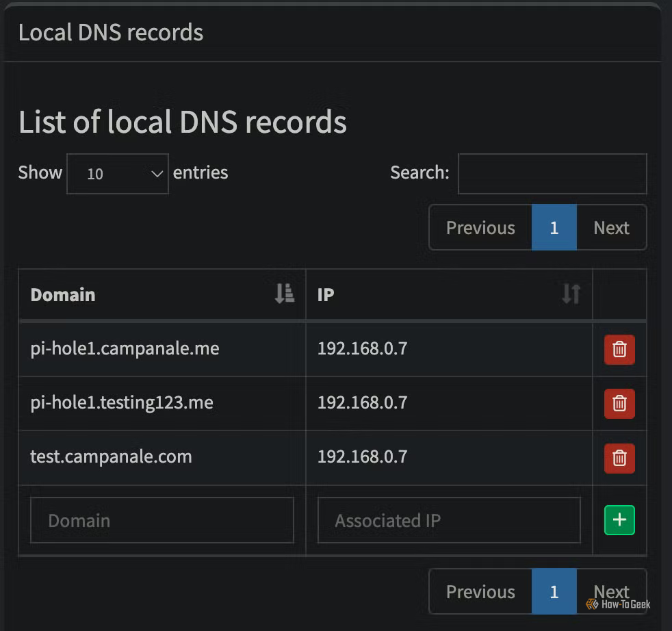672x631 pixels.
Task: Go to the Next page in the bottom pagination
Action: (612, 591)
